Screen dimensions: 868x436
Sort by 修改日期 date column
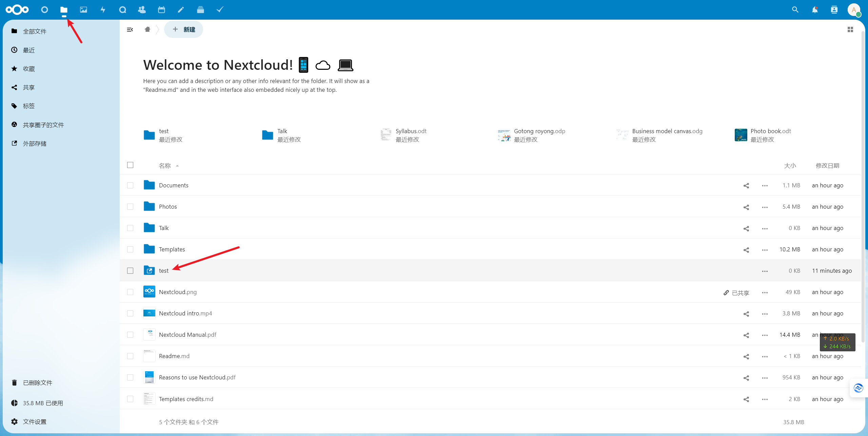[x=827, y=166]
